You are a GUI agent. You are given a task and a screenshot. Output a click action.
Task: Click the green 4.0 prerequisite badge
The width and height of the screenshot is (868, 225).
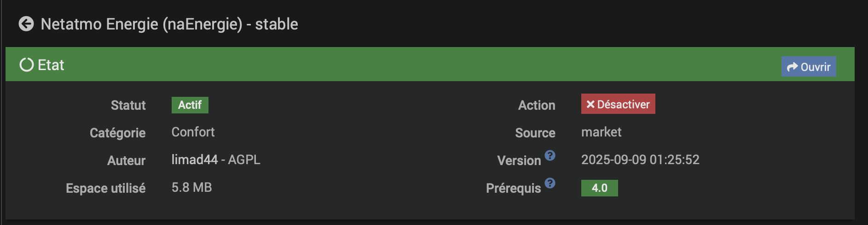[x=599, y=188]
